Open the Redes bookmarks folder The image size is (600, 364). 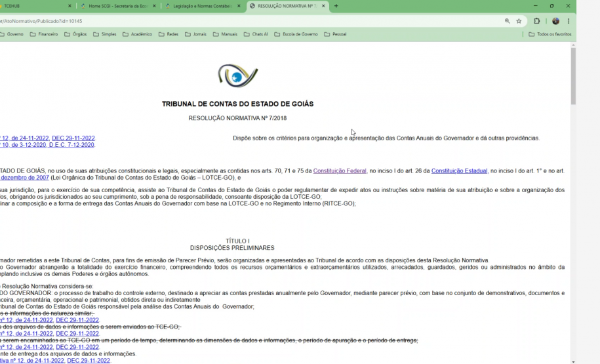169,34
